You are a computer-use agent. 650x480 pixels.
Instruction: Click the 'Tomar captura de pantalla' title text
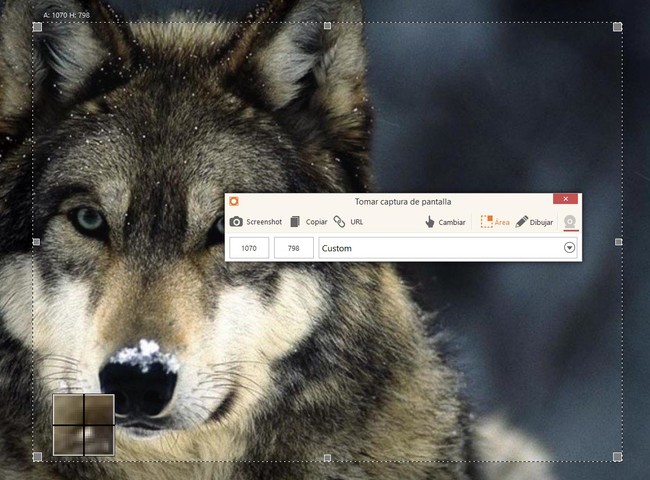point(403,202)
